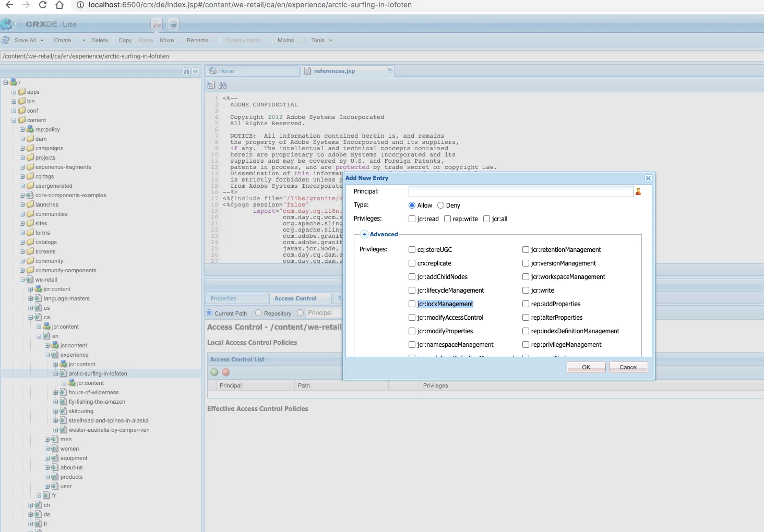The width and height of the screenshot is (764, 532).
Task: Click the Home tab icon
Action: tap(213, 71)
